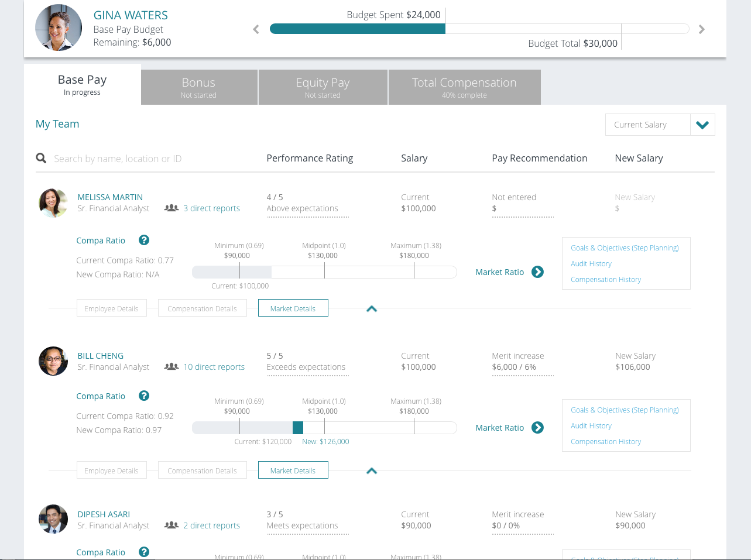751x560 pixels.
Task: Show Employee Details for Melissa Martin
Action: [111, 308]
